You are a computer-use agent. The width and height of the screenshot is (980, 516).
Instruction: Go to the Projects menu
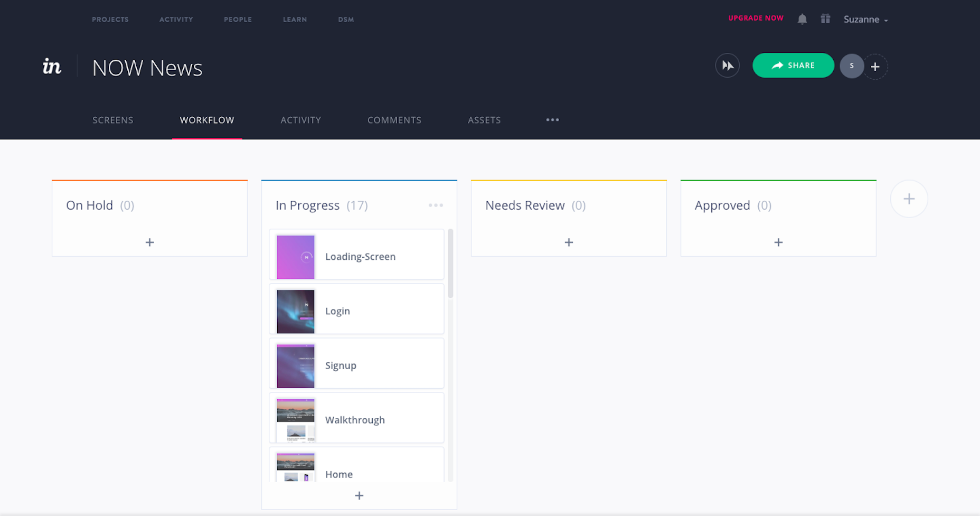(110, 20)
